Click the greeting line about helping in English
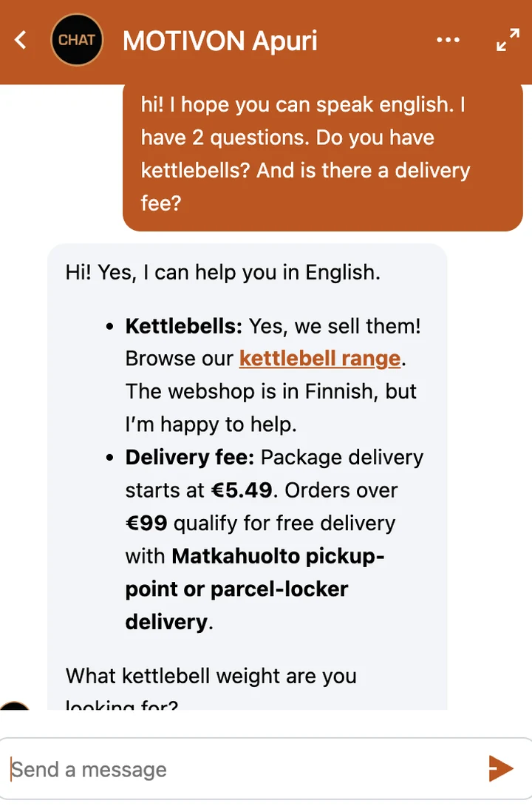 click(x=223, y=272)
